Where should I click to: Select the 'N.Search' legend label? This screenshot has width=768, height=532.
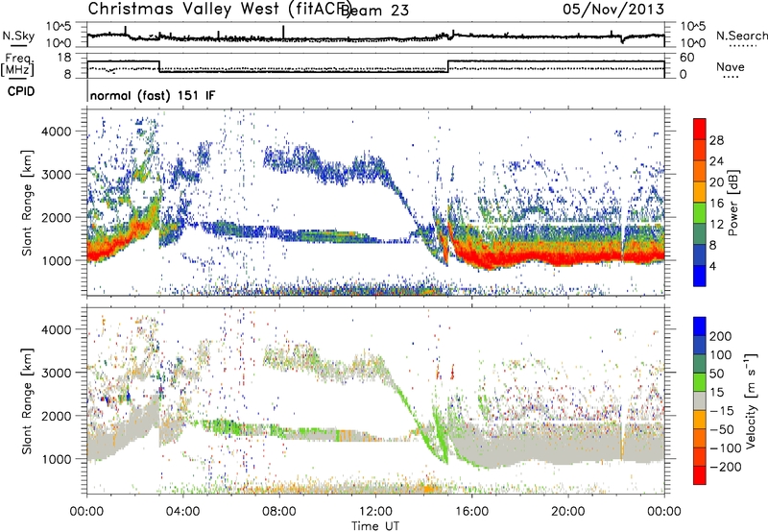741,36
